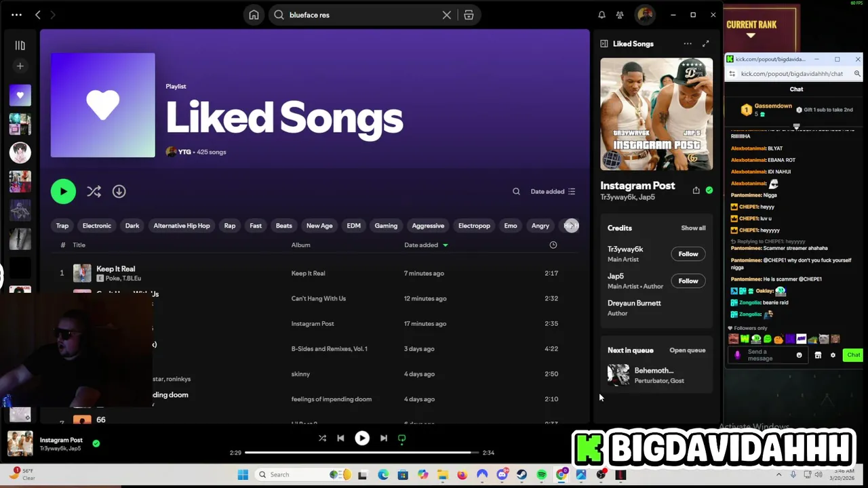Click Instagram Post album cover art
868x488 pixels.
(x=656, y=114)
